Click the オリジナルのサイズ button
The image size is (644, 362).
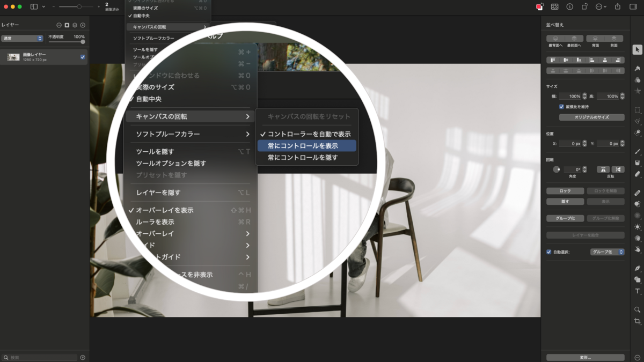pyautogui.click(x=591, y=117)
